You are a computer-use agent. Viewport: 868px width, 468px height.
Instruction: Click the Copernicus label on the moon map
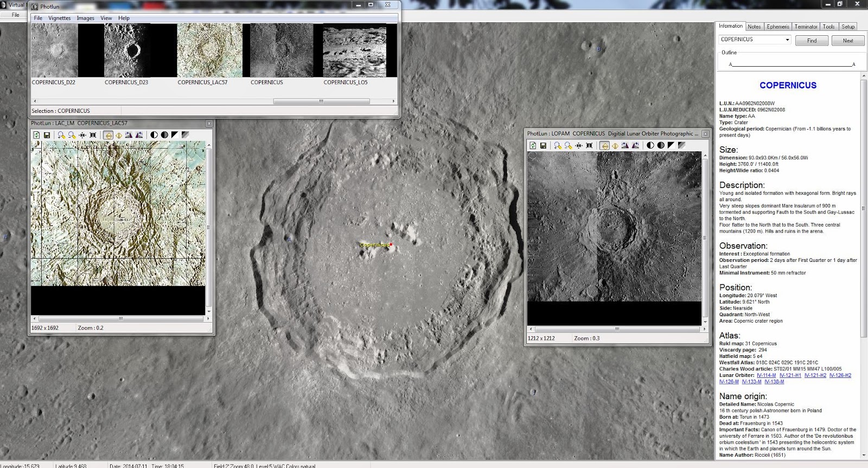click(x=374, y=245)
